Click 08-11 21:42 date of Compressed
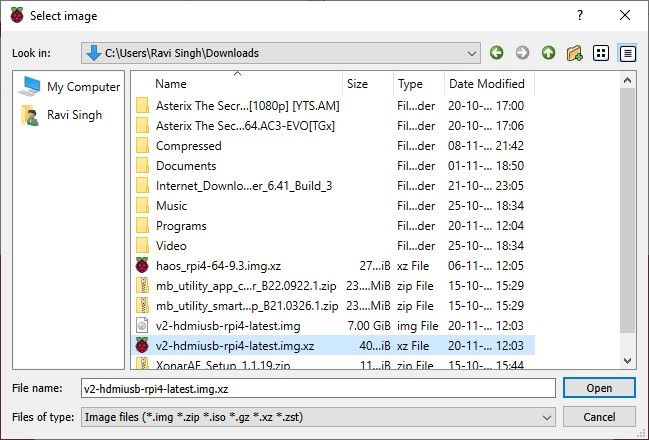The height and width of the screenshot is (440, 649). pos(486,146)
